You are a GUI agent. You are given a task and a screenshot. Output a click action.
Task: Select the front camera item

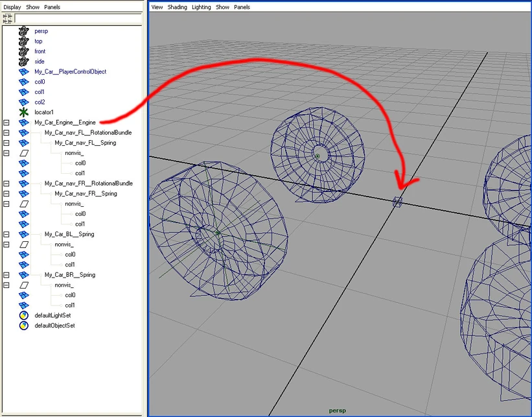(x=40, y=51)
